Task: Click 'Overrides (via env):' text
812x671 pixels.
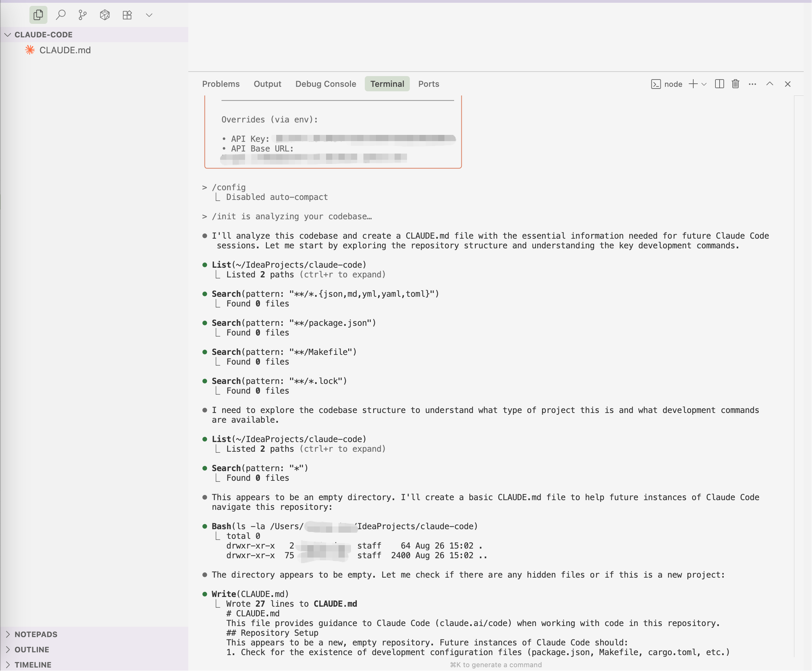Action: coord(270,120)
